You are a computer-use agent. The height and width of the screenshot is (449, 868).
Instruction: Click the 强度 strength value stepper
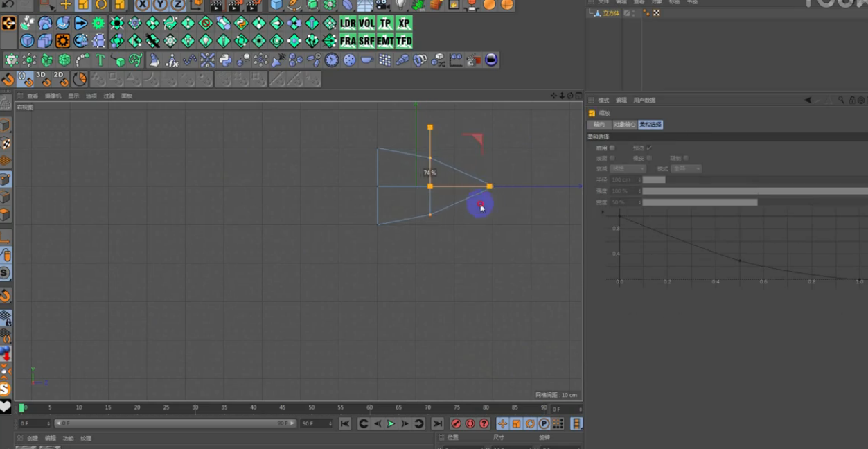[639, 191]
